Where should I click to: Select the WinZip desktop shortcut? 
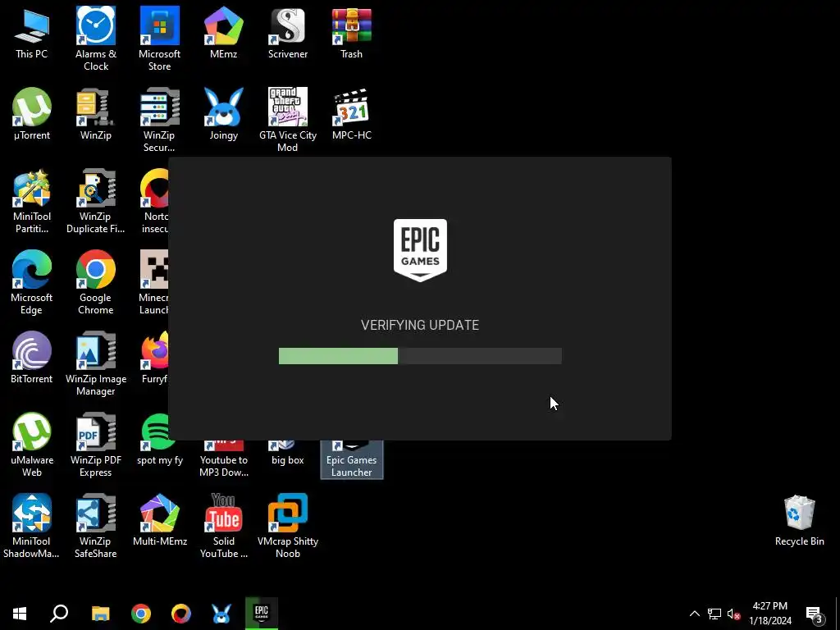96,115
